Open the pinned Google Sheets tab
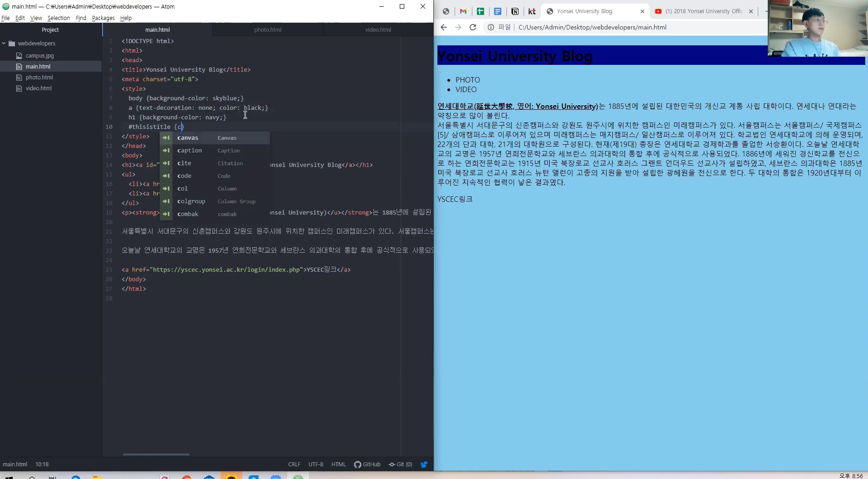The width and height of the screenshot is (868, 479). point(481,11)
